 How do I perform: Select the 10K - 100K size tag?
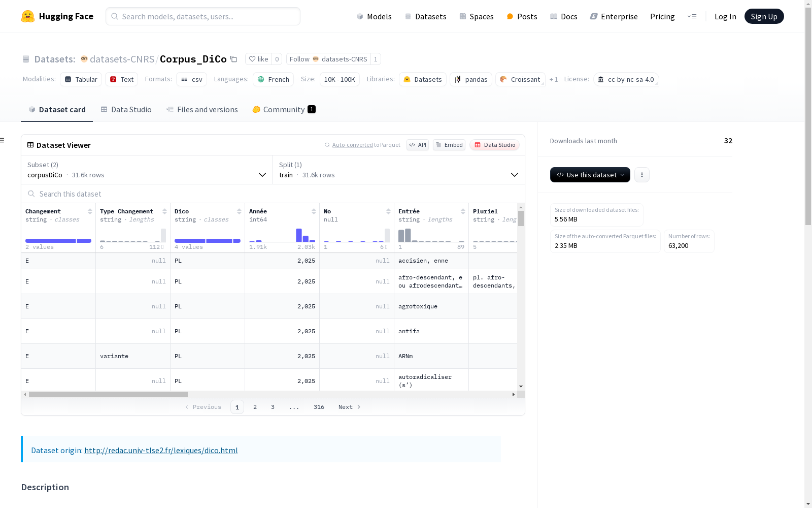340,79
